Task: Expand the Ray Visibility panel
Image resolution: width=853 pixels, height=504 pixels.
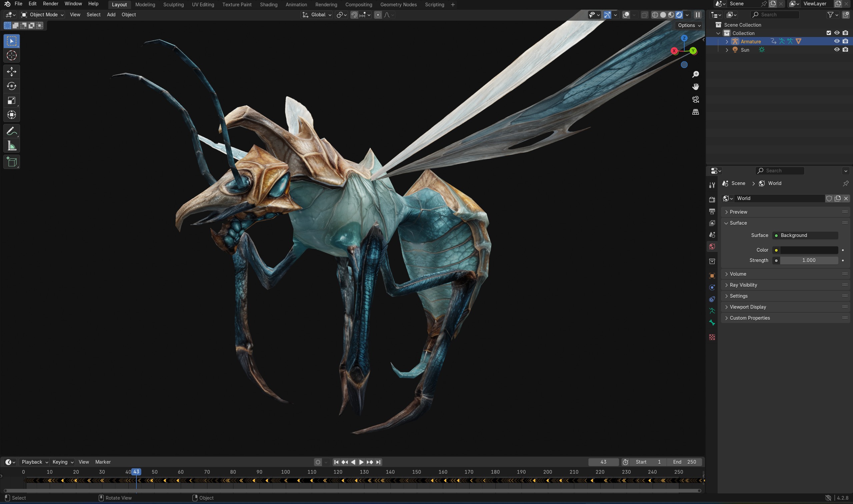Action: [x=743, y=285]
